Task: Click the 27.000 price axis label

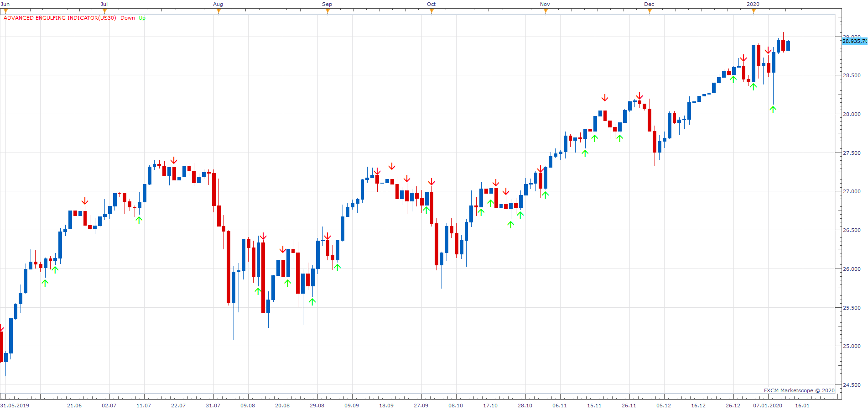Action: [x=852, y=191]
